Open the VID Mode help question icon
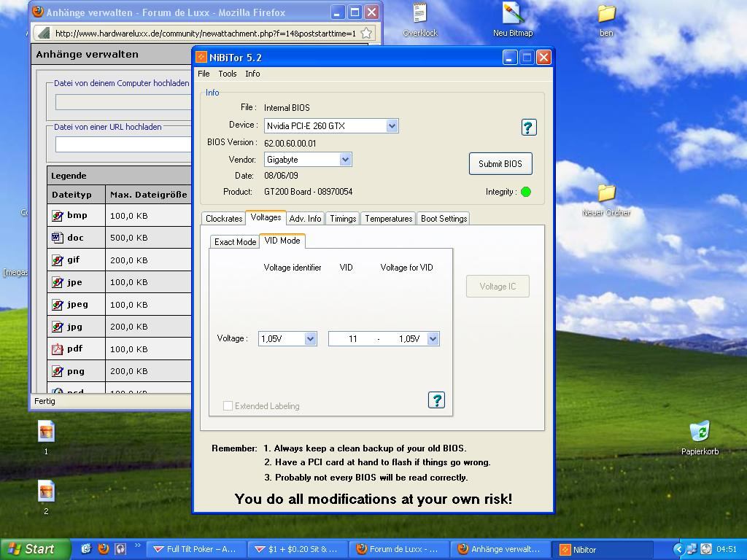 [436, 400]
